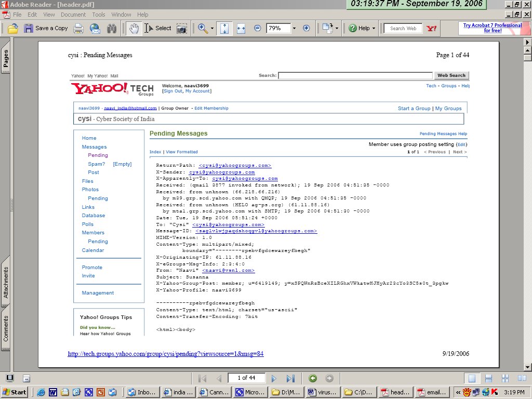532x399 pixels.
Task: Open the Inbo... taskbar window
Action: (142, 392)
